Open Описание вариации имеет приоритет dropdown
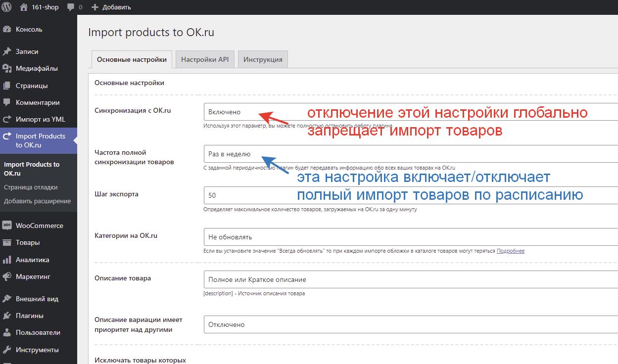This screenshot has width=618, height=364. click(411, 324)
